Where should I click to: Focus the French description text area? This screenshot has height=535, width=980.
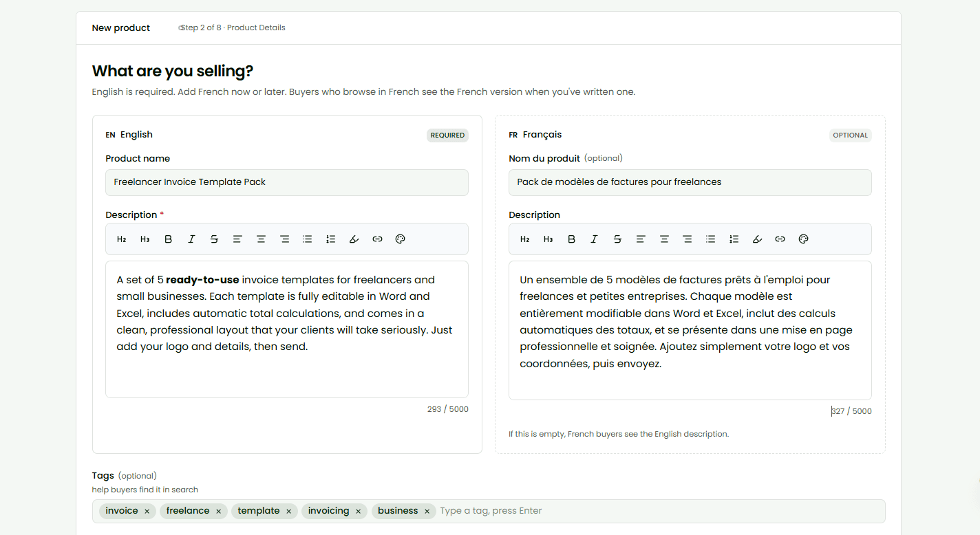[x=690, y=331]
